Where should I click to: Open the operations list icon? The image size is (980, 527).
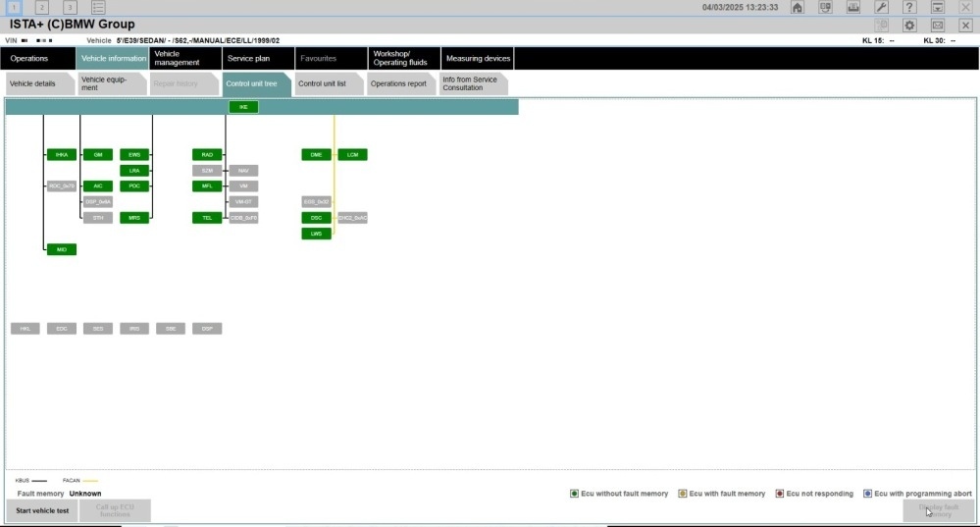pos(98,8)
